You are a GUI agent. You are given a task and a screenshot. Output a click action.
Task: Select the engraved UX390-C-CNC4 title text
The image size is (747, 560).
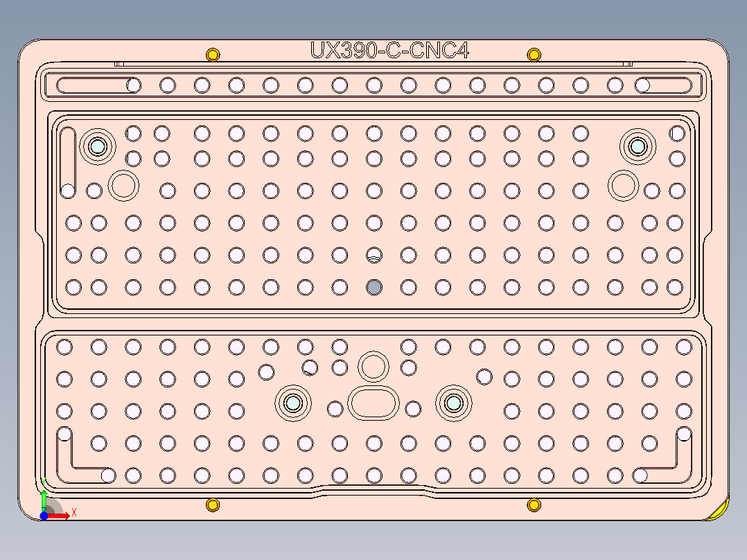tap(390, 49)
